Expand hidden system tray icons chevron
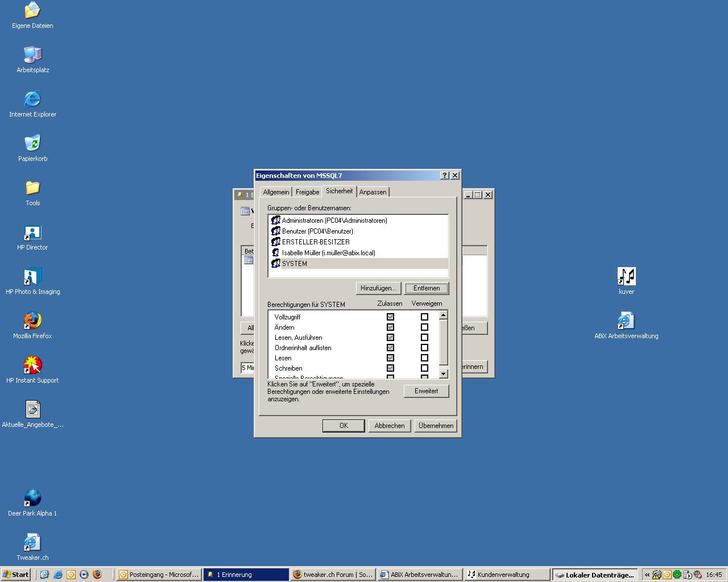728x582 pixels. (x=647, y=575)
